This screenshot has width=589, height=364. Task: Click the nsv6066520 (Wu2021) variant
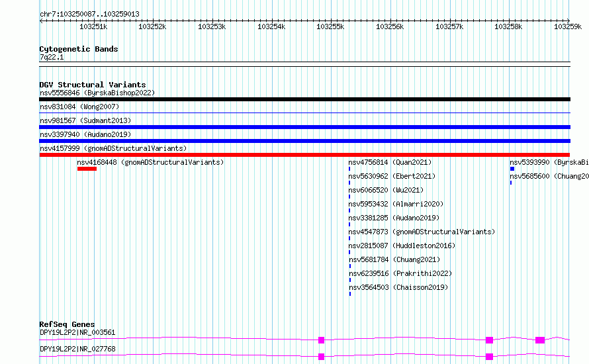click(386, 190)
